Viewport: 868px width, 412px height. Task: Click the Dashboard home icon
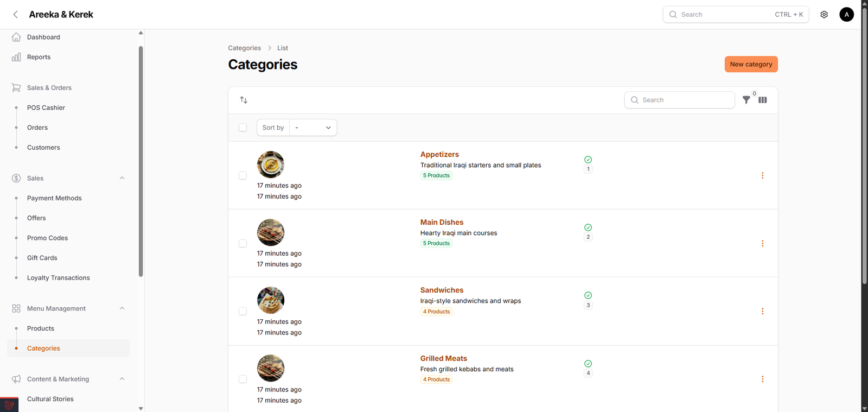[16, 37]
